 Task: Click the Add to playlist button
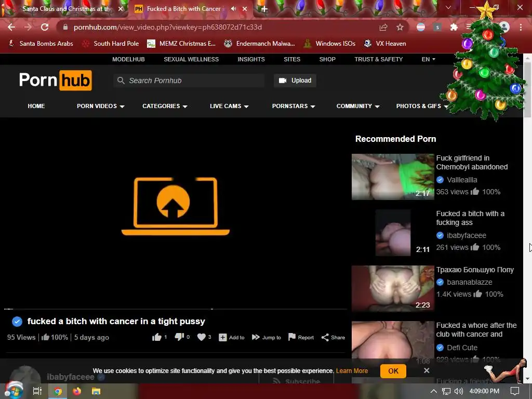[232, 337]
